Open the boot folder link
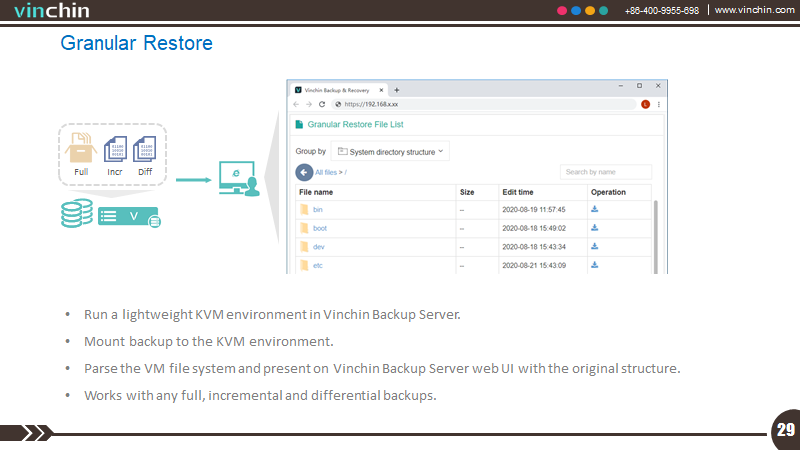The image size is (800, 450). pos(320,228)
